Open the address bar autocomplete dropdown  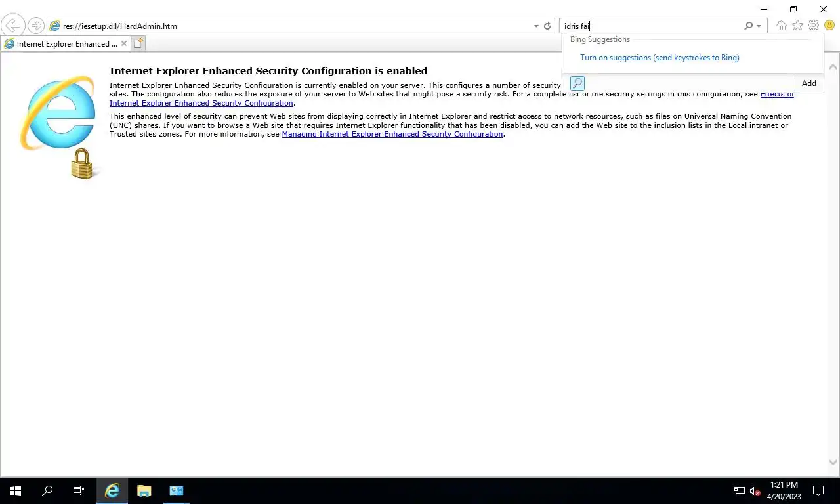tap(536, 26)
